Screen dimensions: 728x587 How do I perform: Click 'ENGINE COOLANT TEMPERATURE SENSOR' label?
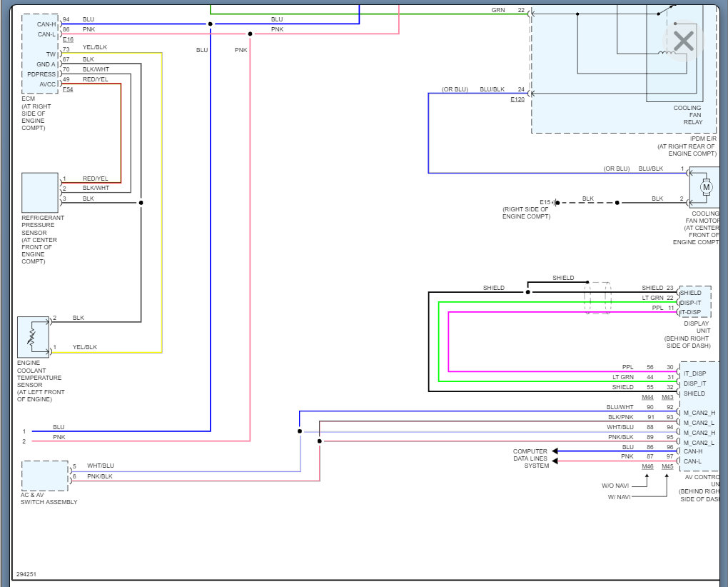tap(39, 374)
